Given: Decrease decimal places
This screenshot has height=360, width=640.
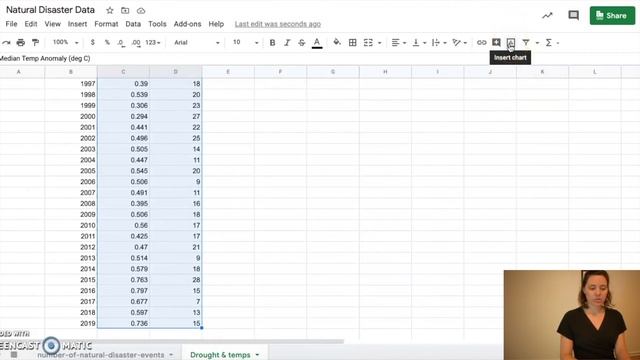Looking at the screenshot, I should pyautogui.click(x=121, y=42).
